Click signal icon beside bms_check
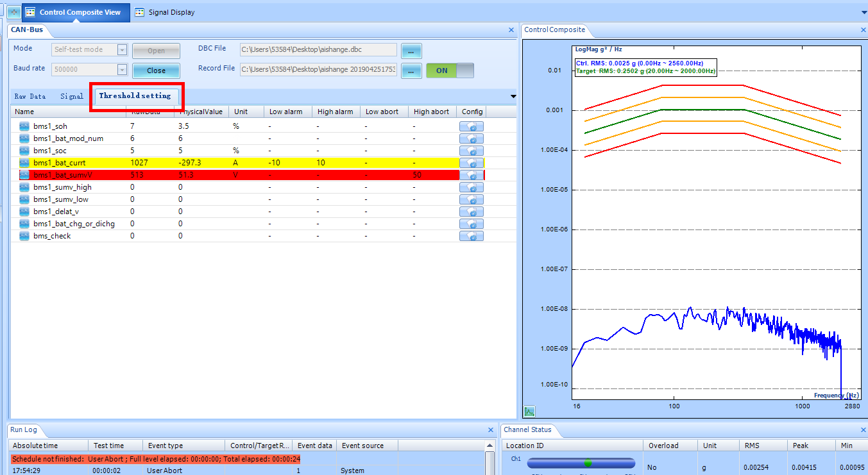 [x=24, y=236]
